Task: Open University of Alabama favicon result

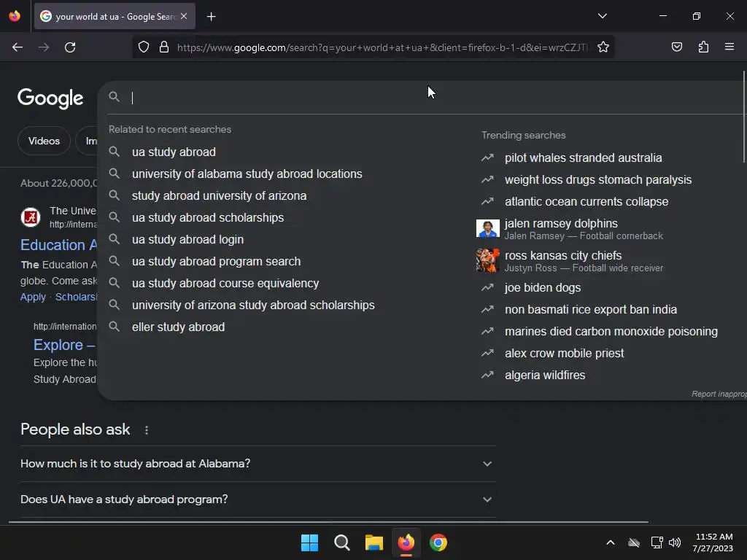Action: 31,217
